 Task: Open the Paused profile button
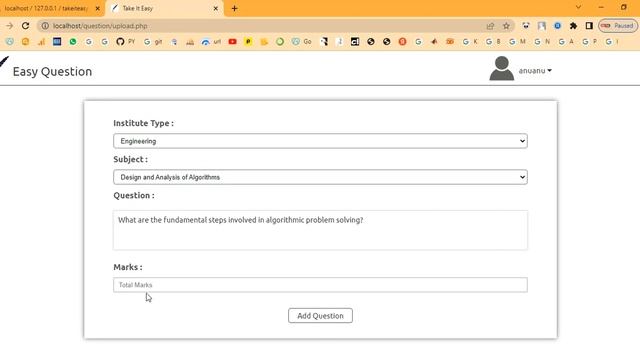[618, 26]
